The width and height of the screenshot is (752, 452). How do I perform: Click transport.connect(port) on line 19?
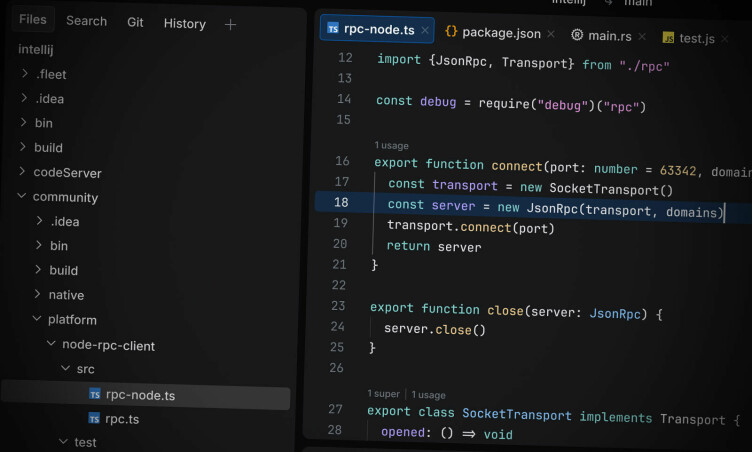click(x=470, y=227)
